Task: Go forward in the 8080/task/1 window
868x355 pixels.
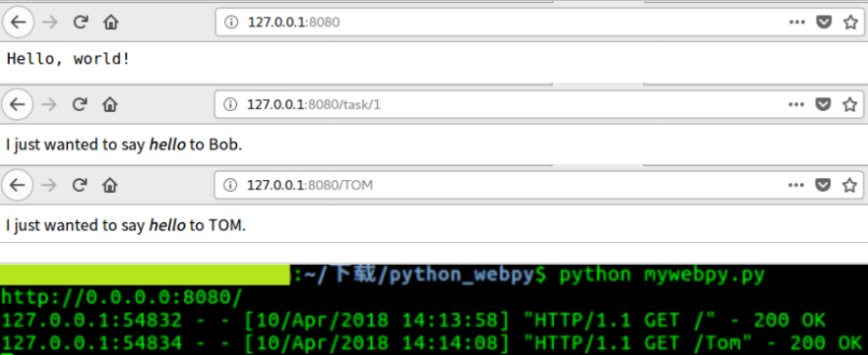Action: pos(49,104)
